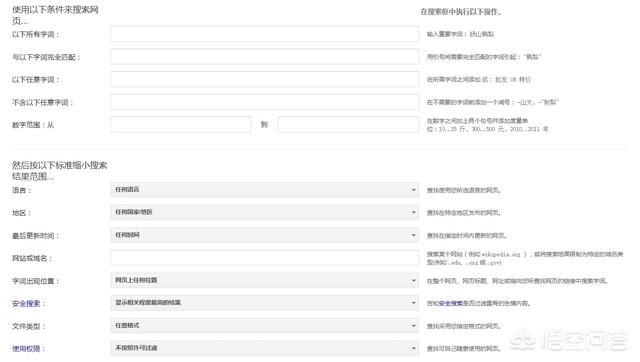The image size is (640, 362).
Task: Open the 安全搜索 dropdown showing 显示相关程度最高的结果
Action: point(264,303)
